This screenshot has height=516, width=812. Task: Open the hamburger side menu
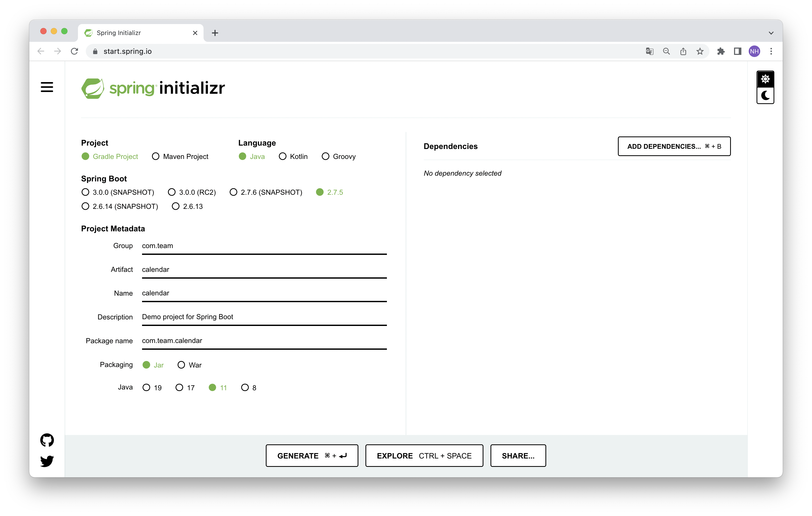click(x=47, y=87)
